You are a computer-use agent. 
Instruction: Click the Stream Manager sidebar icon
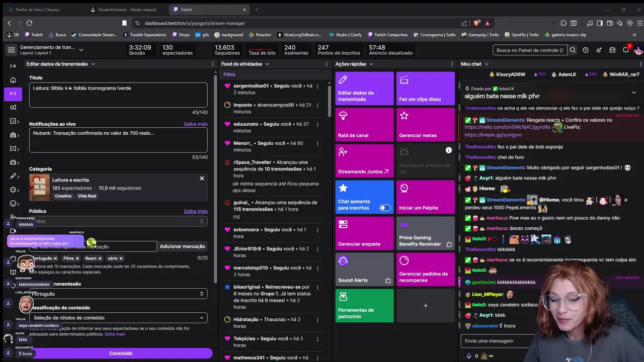13,94
